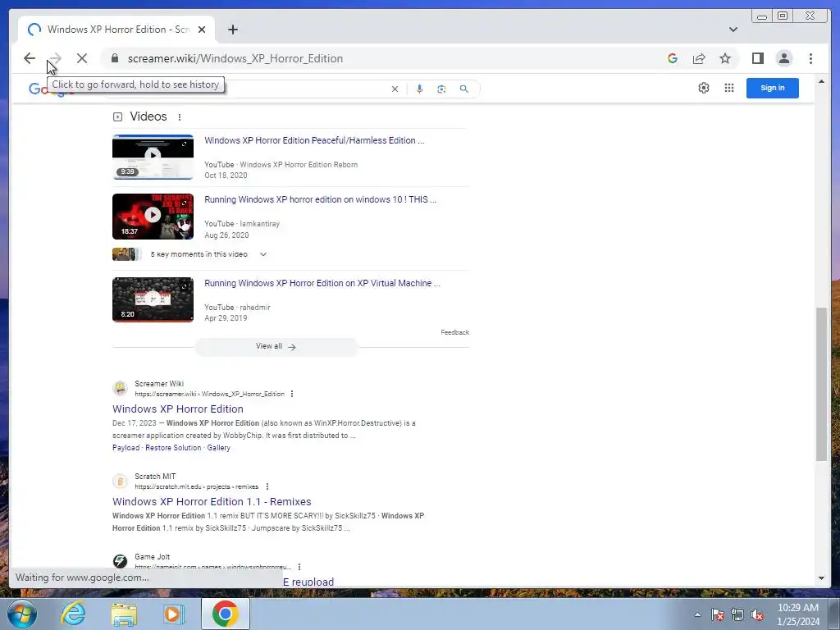Open Windows Explorer from taskbar
The image size is (840, 630).
point(124,614)
